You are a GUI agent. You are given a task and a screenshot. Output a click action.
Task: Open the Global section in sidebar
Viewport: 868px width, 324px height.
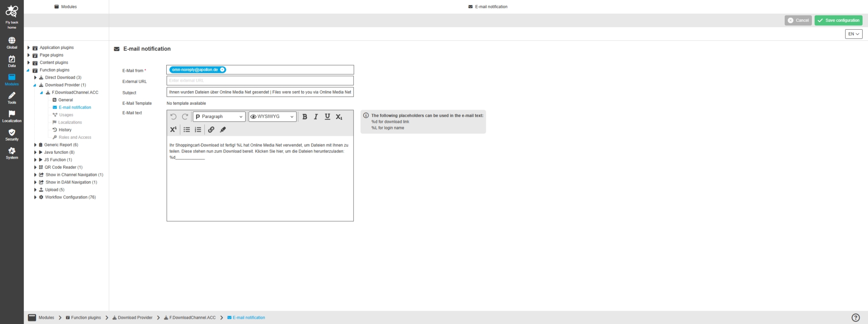click(x=12, y=43)
